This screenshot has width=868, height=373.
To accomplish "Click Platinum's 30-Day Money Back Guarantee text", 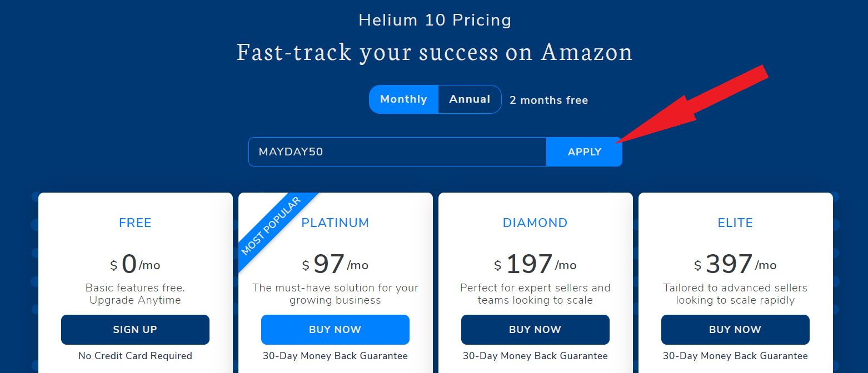I will point(335,356).
